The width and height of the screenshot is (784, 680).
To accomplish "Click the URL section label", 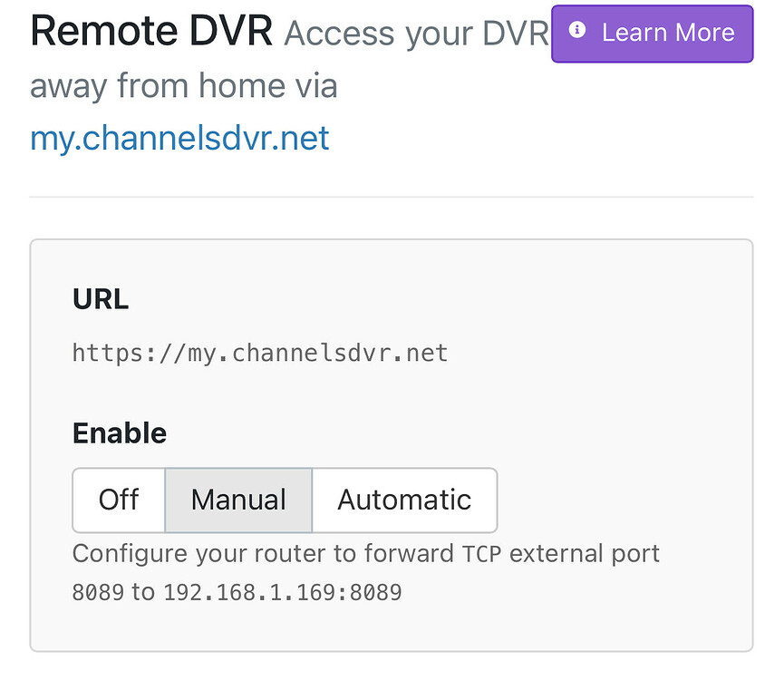I will (x=100, y=299).
